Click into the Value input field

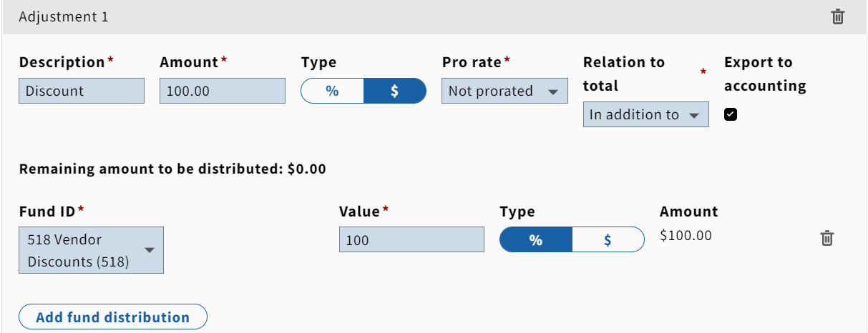[411, 240]
